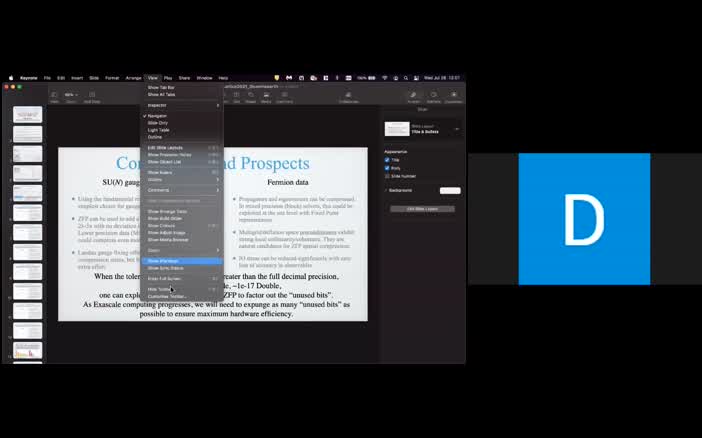The image size is (702, 438).
Task: Choose Enter Full Screen
Action: click(x=182, y=279)
